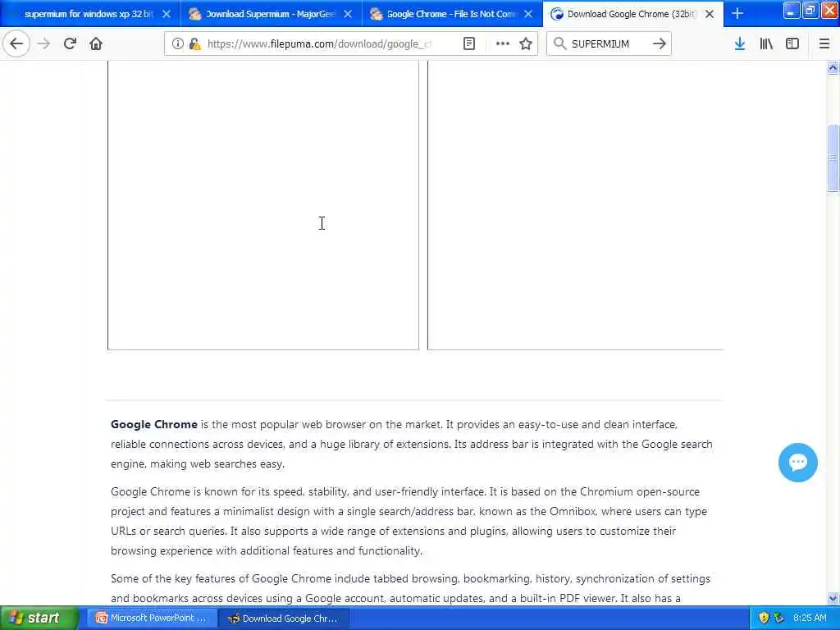Screen dimensions: 840x630
Task: Close the Google Chrome File Is Not tab
Action: (x=528, y=14)
